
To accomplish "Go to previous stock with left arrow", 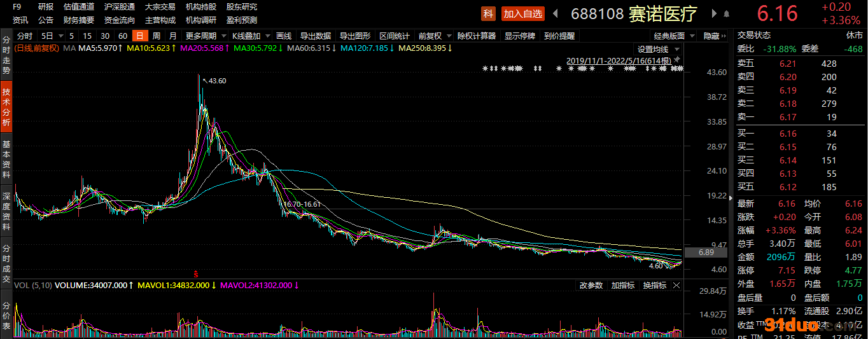I will coord(555,13).
